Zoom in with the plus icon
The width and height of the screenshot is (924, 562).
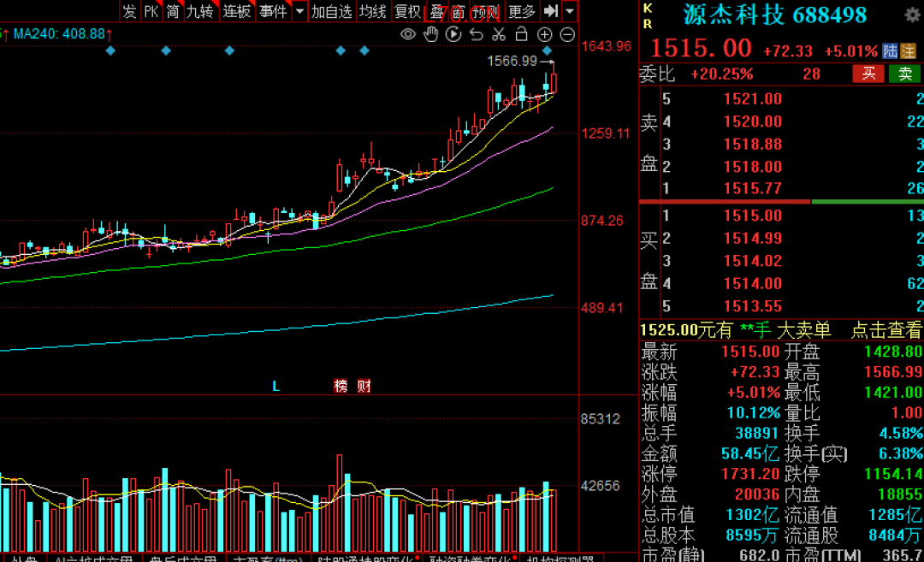[544, 35]
